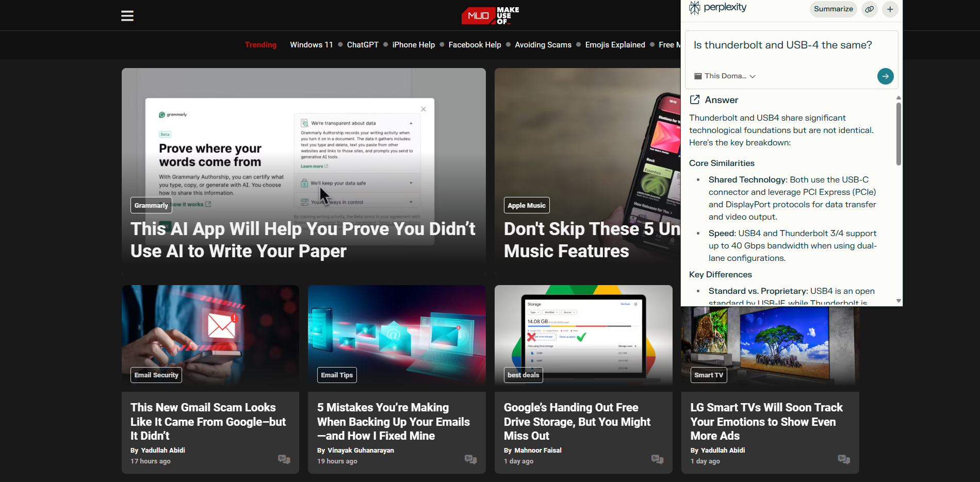The image size is (980, 482).
Task: Click the Perplexity answer scrollbar thumb
Action: tap(899, 134)
